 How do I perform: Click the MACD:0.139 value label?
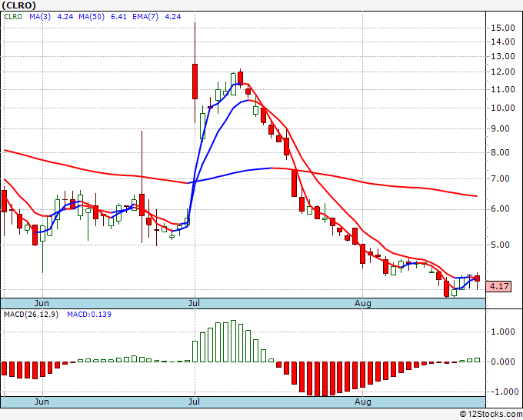tap(89, 315)
